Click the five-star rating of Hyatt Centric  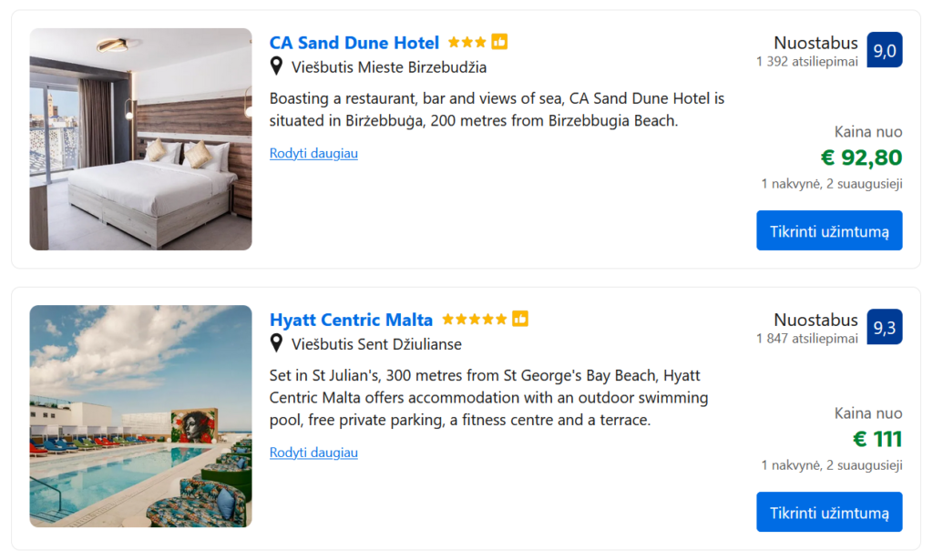(x=475, y=320)
